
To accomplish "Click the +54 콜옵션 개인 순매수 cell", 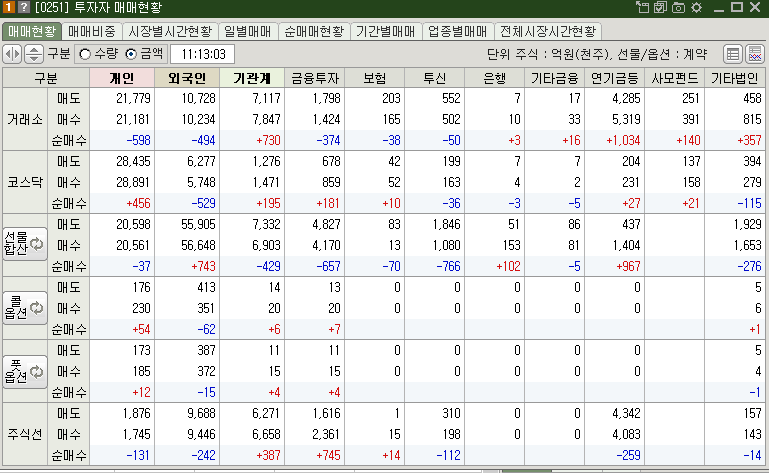I will [122, 329].
